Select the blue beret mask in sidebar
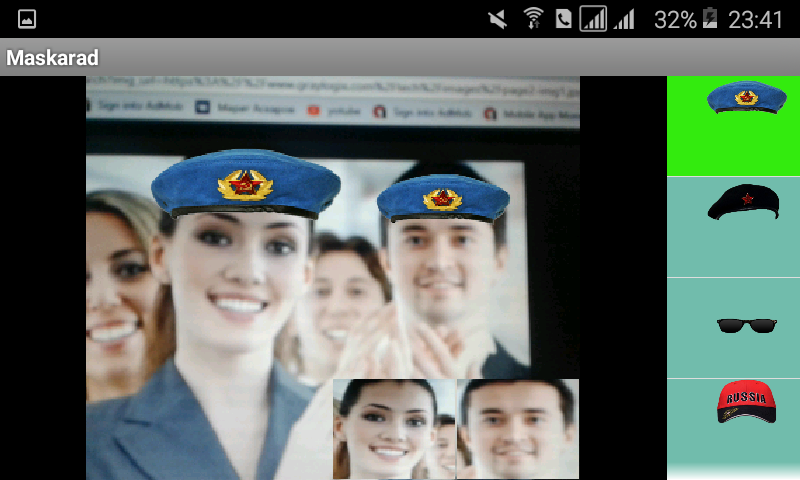The image size is (800, 480). (x=746, y=97)
